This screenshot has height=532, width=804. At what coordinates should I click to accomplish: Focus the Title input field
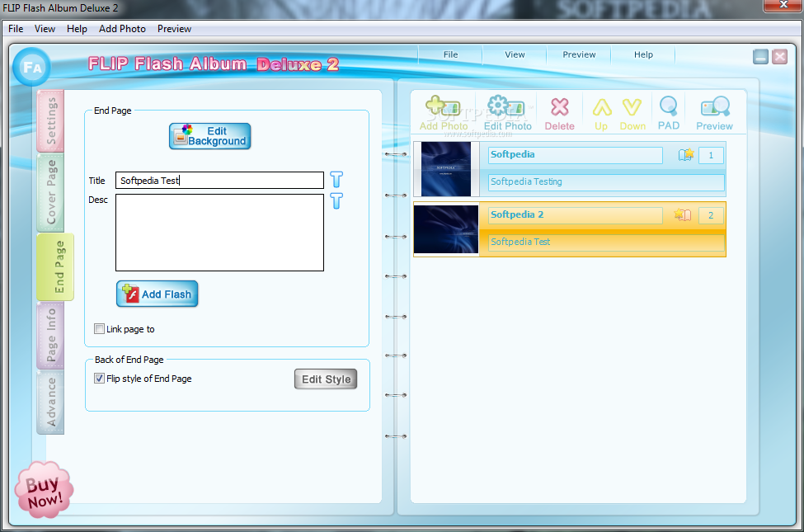pyautogui.click(x=219, y=180)
